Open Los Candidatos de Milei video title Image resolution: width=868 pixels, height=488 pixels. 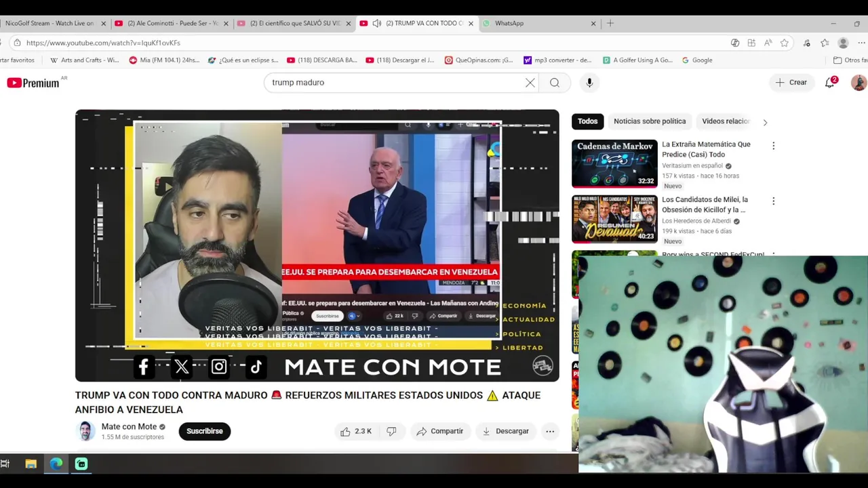tap(705, 205)
